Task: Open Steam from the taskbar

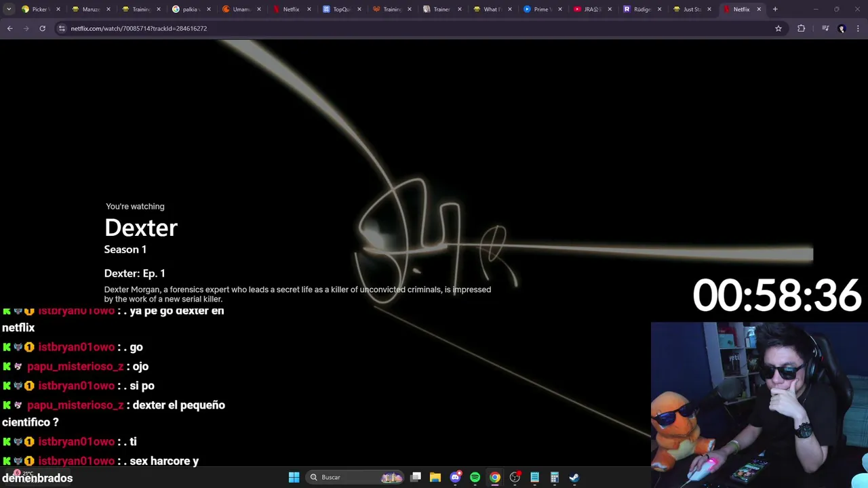Action: pos(574,477)
